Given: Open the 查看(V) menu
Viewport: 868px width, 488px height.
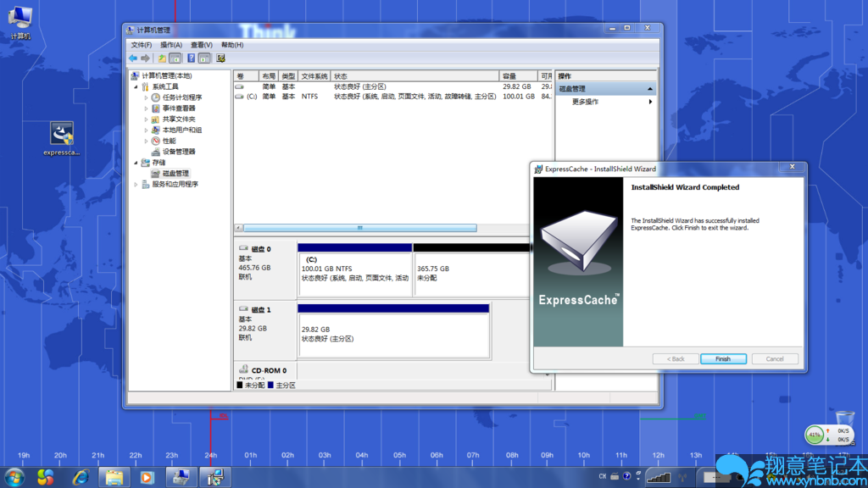Looking at the screenshot, I should [202, 45].
